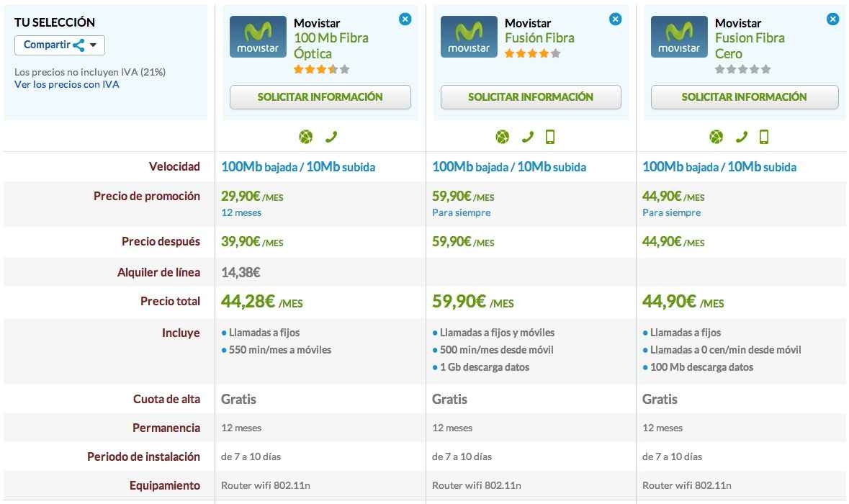Click the star rating of 100 Mb Fibra Óptica
This screenshot has width=849, height=504.
[x=322, y=69]
